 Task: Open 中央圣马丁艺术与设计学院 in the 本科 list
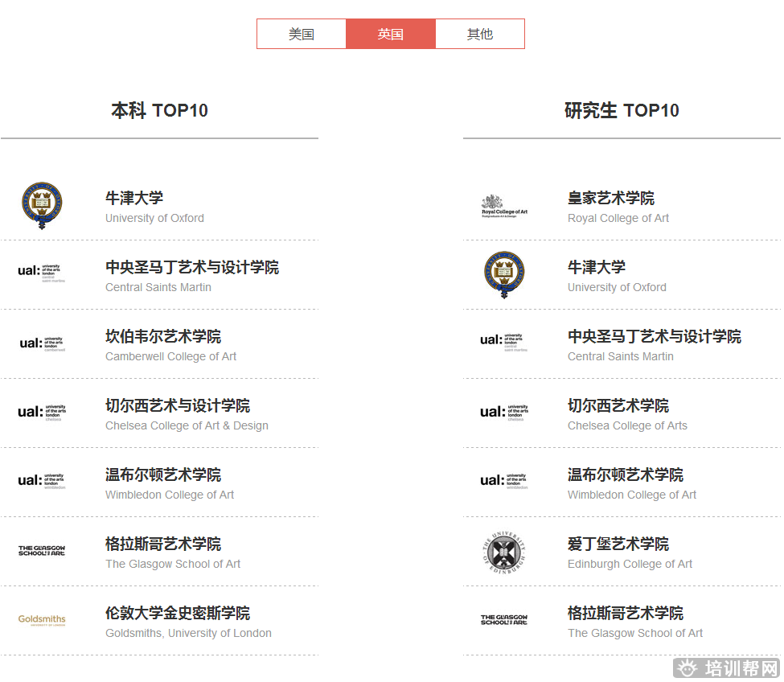(x=192, y=267)
